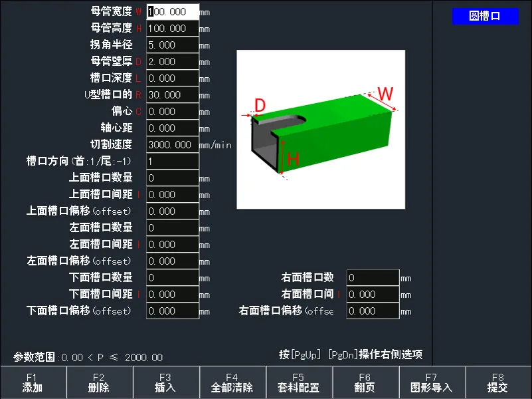Click the F6 翻页 button
The image size is (532, 399).
pyautogui.click(x=366, y=382)
